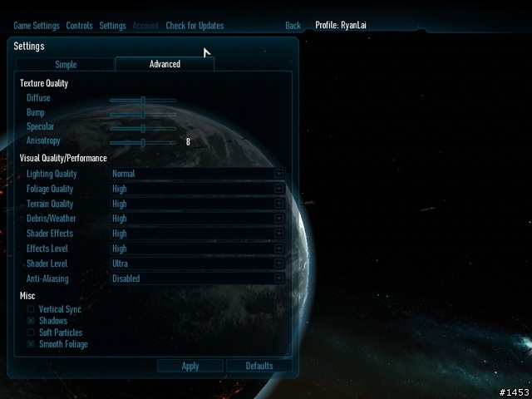Viewport: 532px width, 399px height.
Task: Uncheck the Smooth Foliage option
Action: point(31,344)
